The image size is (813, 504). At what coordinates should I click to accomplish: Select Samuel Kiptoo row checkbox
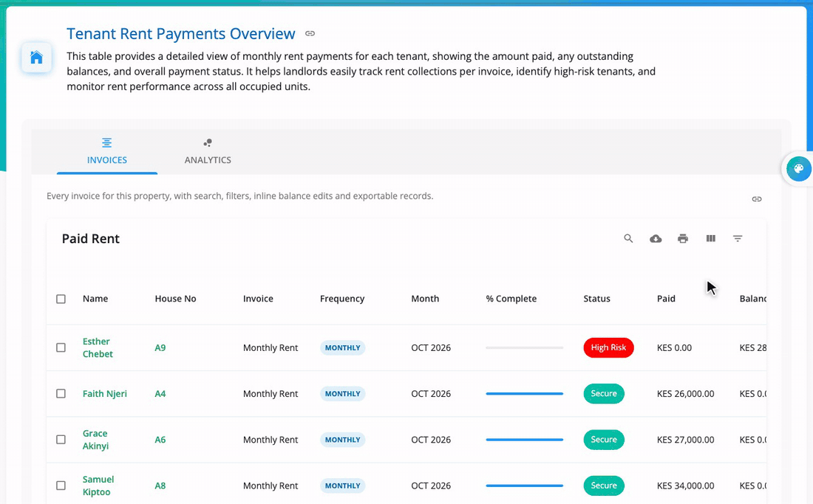61,486
